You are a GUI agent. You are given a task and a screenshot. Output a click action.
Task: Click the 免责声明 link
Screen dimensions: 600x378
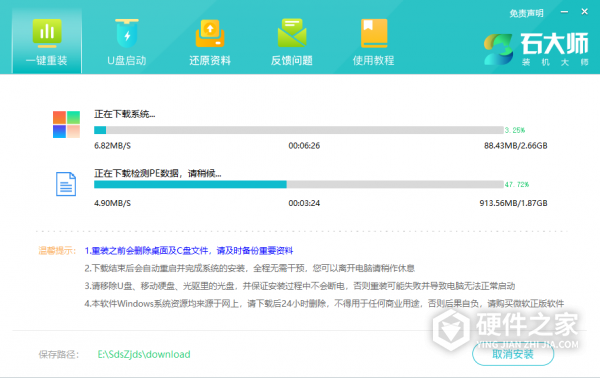point(526,13)
